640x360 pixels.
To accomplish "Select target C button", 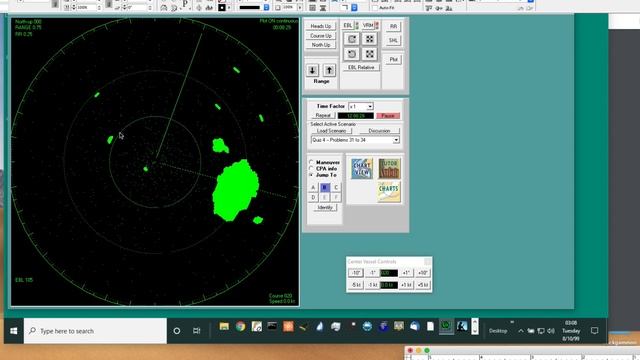I will pyautogui.click(x=336, y=187).
